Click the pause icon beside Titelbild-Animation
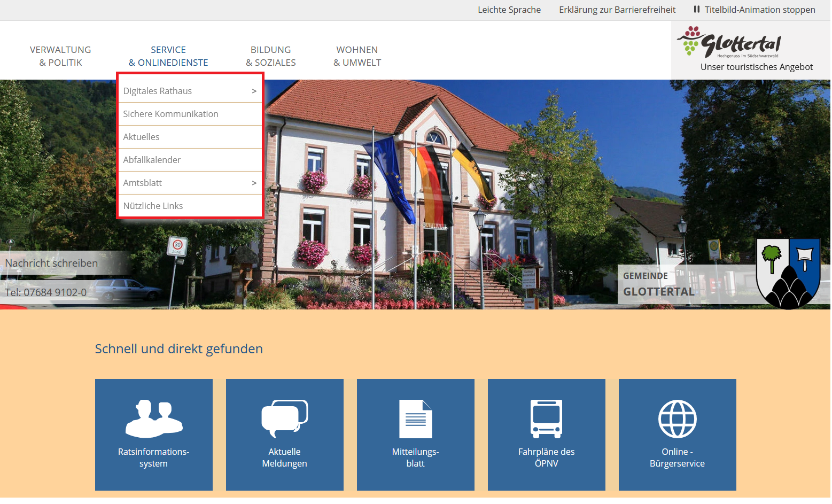 [x=696, y=10]
